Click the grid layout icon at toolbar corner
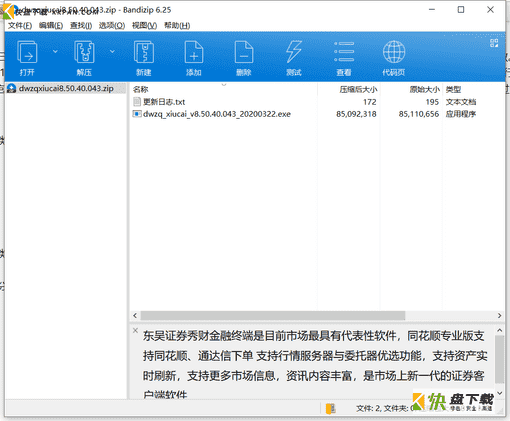The width and height of the screenshot is (510, 421). 494,43
